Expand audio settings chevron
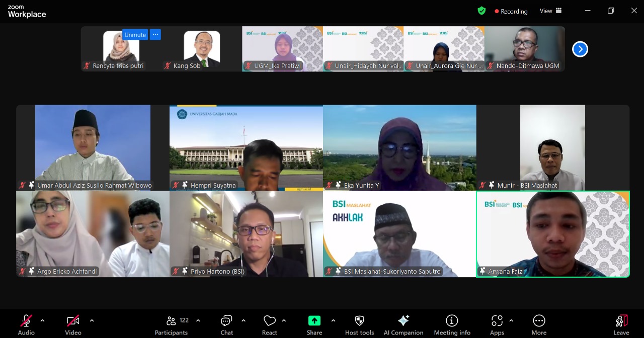The width and height of the screenshot is (644, 338). (x=42, y=320)
